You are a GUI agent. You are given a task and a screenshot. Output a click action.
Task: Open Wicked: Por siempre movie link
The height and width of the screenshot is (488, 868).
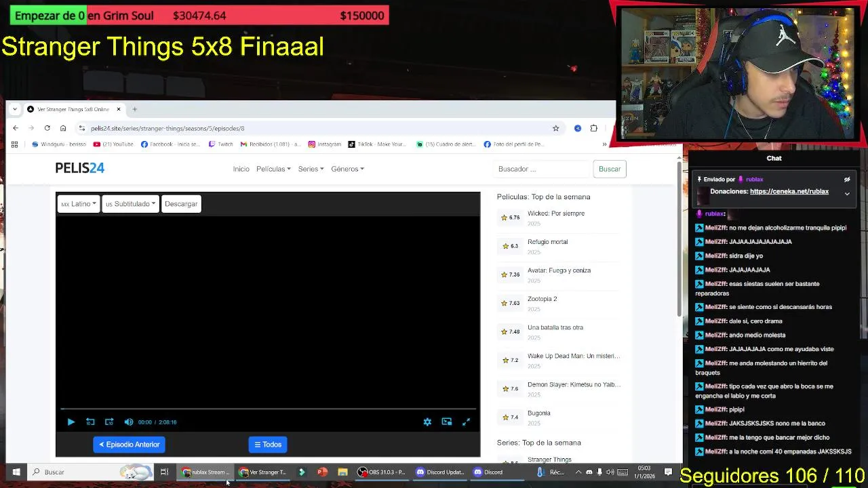(556, 213)
